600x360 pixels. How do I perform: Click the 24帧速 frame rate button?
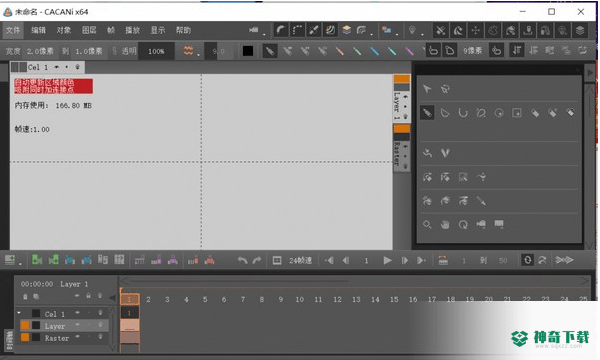click(x=300, y=261)
